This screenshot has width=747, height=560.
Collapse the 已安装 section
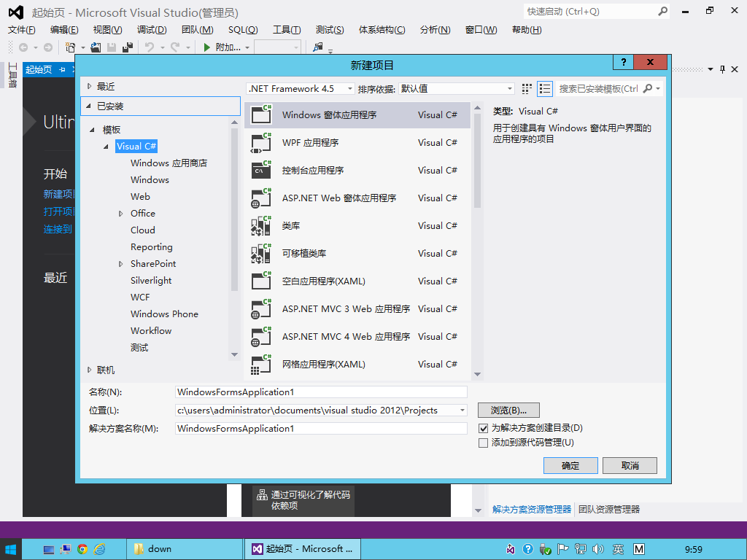coord(88,106)
